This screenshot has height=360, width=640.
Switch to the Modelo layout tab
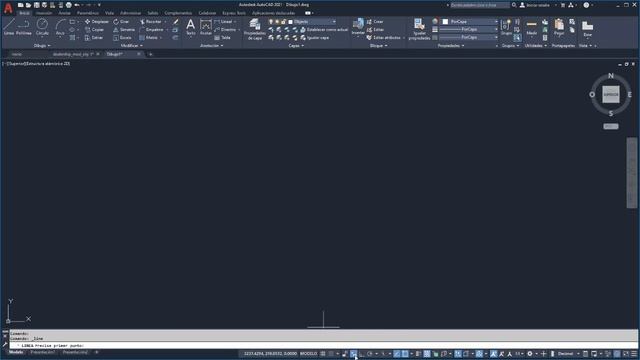coord(16,352)
